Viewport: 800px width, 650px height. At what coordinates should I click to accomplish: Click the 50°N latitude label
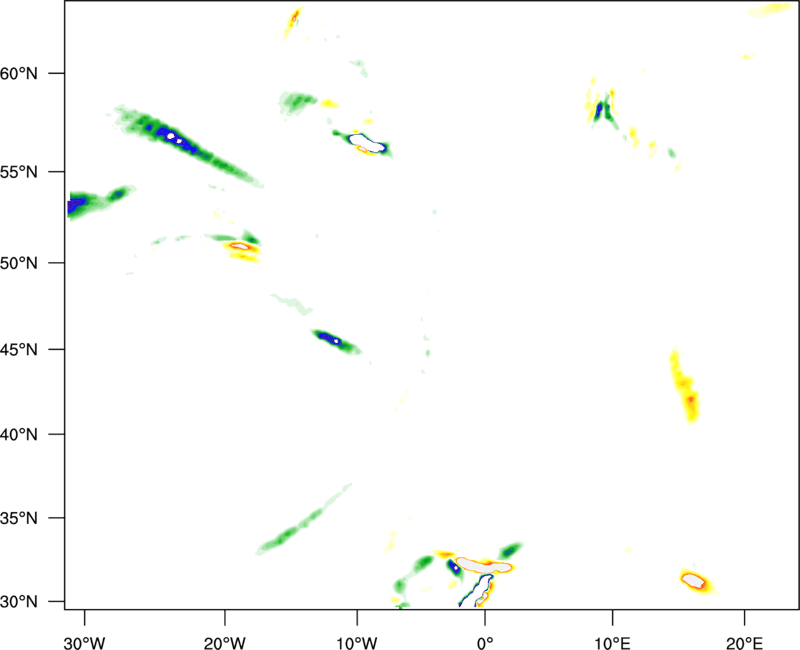tap(19, 263)
